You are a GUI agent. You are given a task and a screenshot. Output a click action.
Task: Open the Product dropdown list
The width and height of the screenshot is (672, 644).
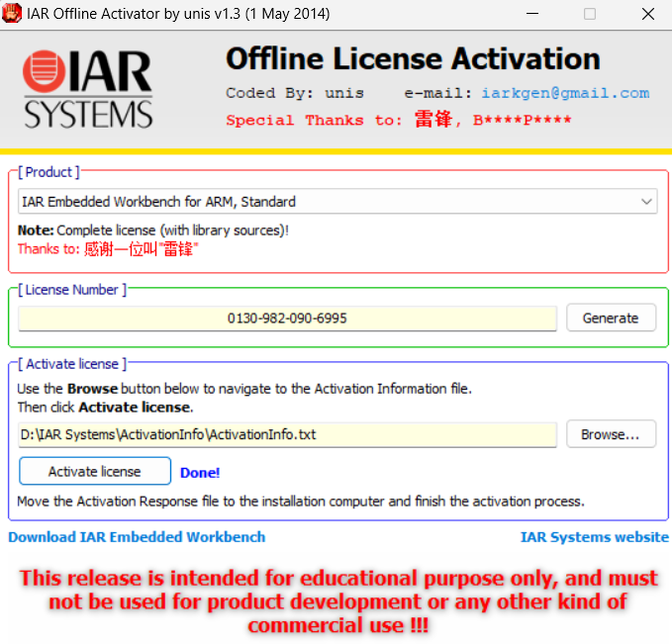click(x=337, y=201)
